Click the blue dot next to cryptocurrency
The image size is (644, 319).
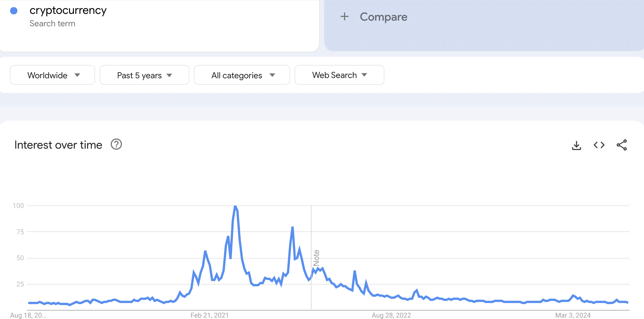(13, 10)
